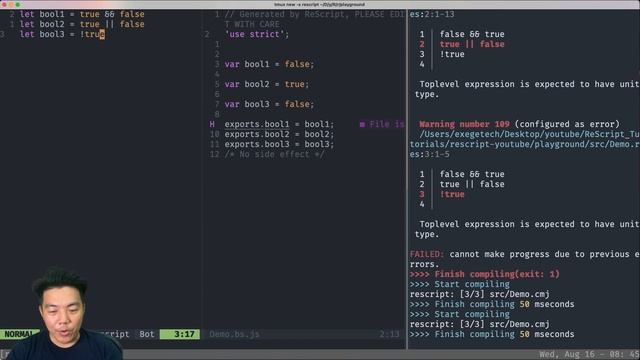Click the 'Bot' indicator in the statusline
This screenshot has height=360, width=640.
pyautogui.click(x=147, y=334)
